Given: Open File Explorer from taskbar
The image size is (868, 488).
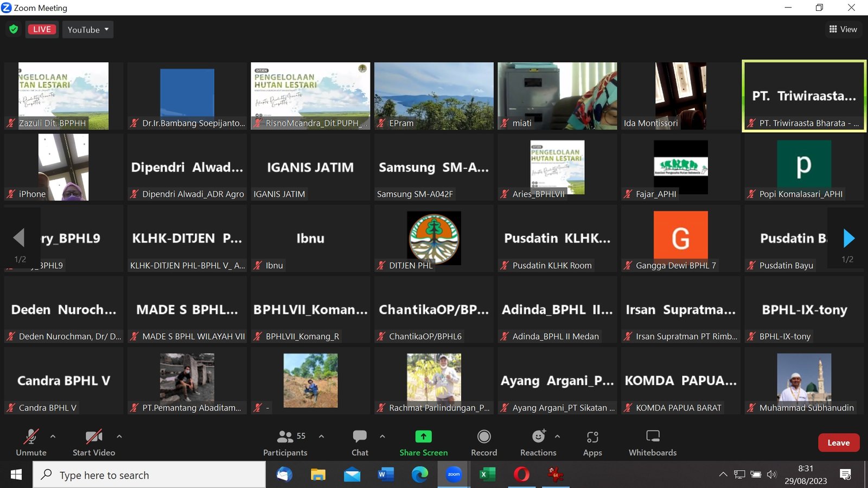Looking at the screenshot, I should [318, 474].
